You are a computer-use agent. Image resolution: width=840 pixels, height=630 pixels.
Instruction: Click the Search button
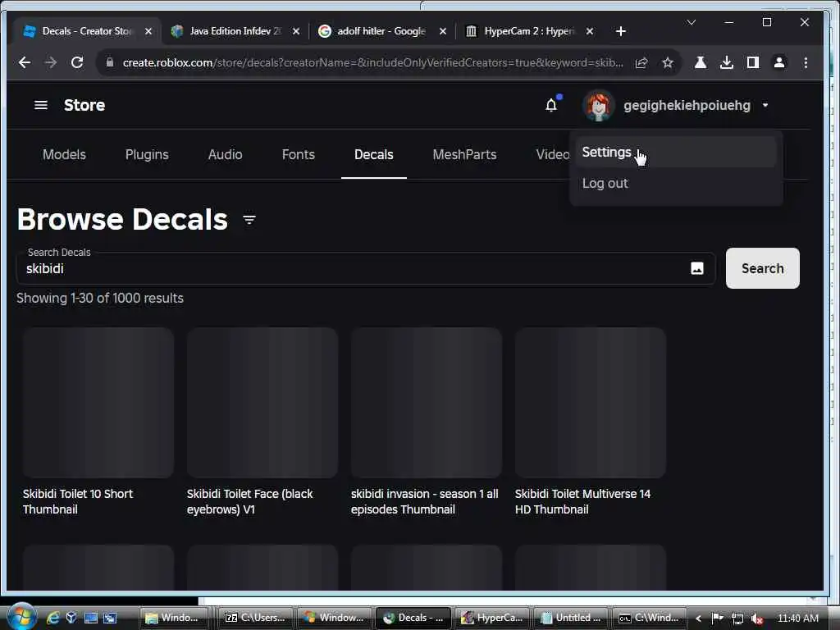click(762, 268)
